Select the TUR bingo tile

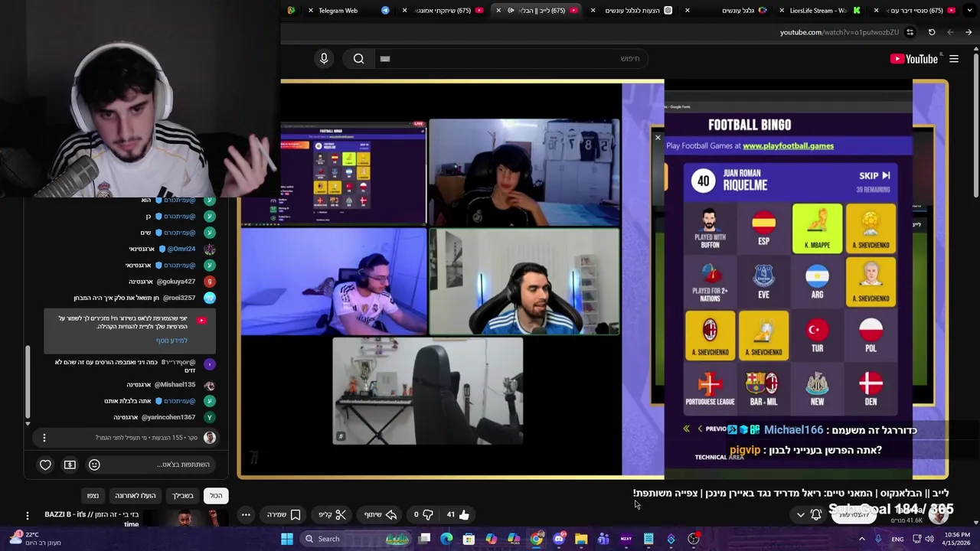pyautogui.click(x=817, y=335)
